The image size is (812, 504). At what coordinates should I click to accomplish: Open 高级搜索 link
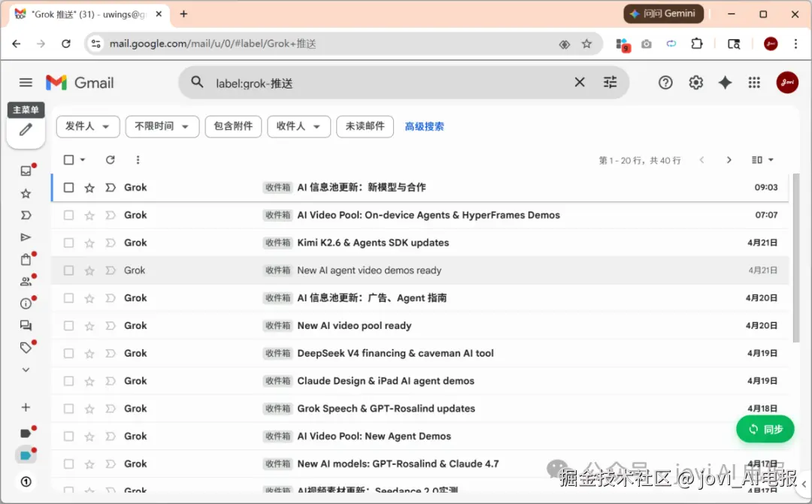click(x=424, y=126)
